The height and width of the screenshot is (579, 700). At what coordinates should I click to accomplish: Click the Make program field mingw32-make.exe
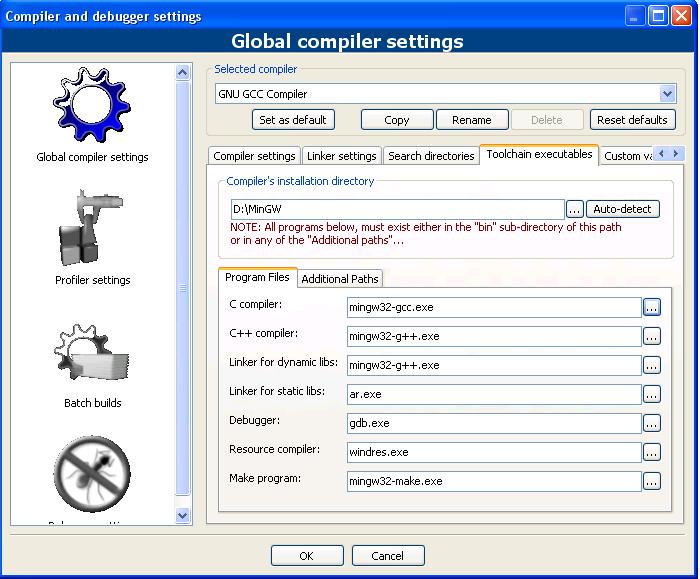pyautogui.click(x=494, y=481)
